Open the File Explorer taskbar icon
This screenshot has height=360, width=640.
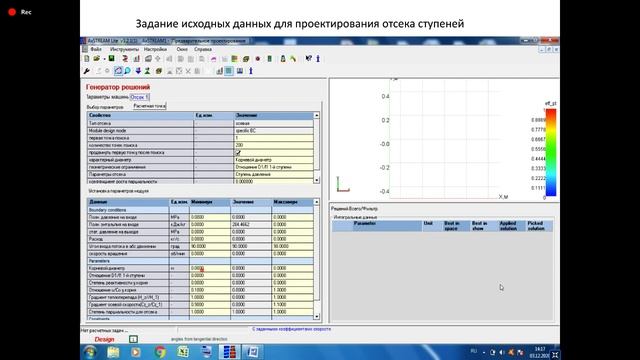113,352
